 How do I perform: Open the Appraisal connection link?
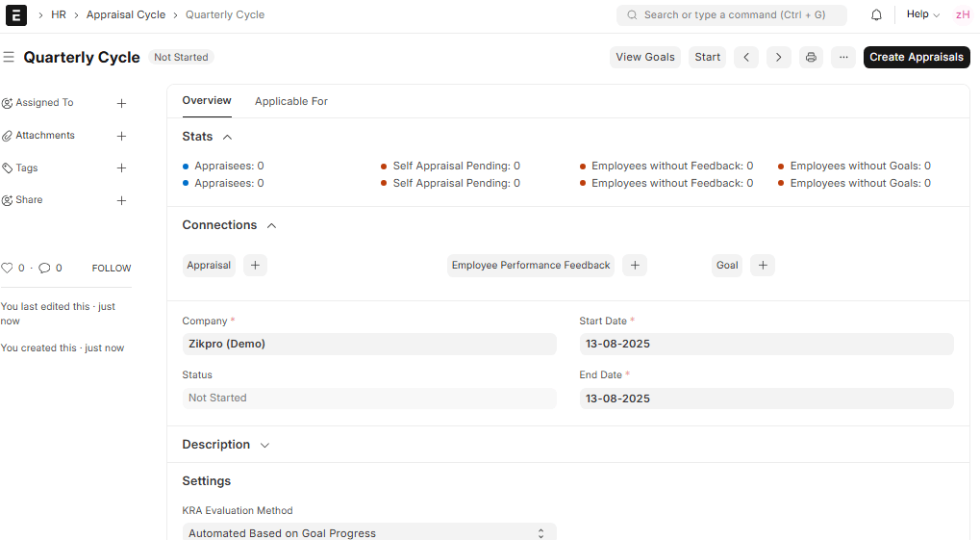[209, 266]
